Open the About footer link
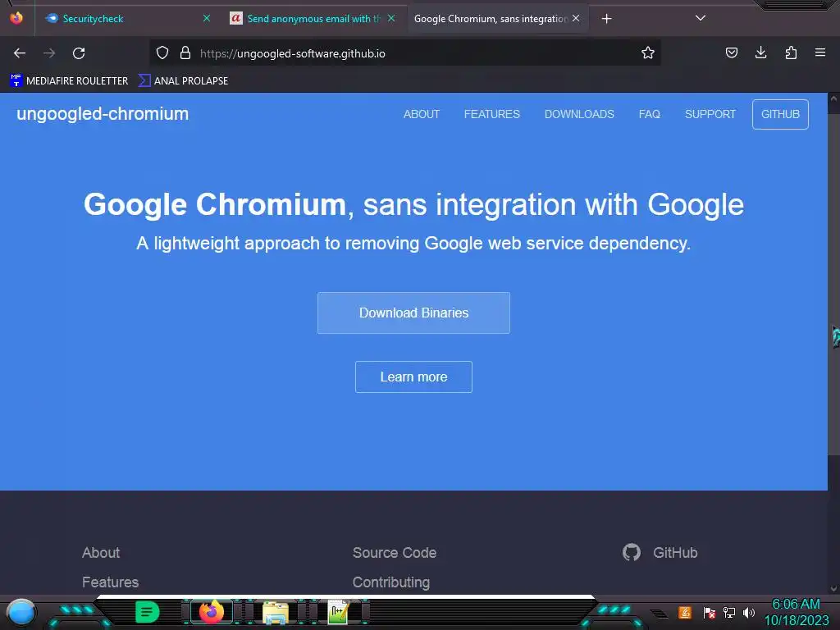 tap(101, 553)
